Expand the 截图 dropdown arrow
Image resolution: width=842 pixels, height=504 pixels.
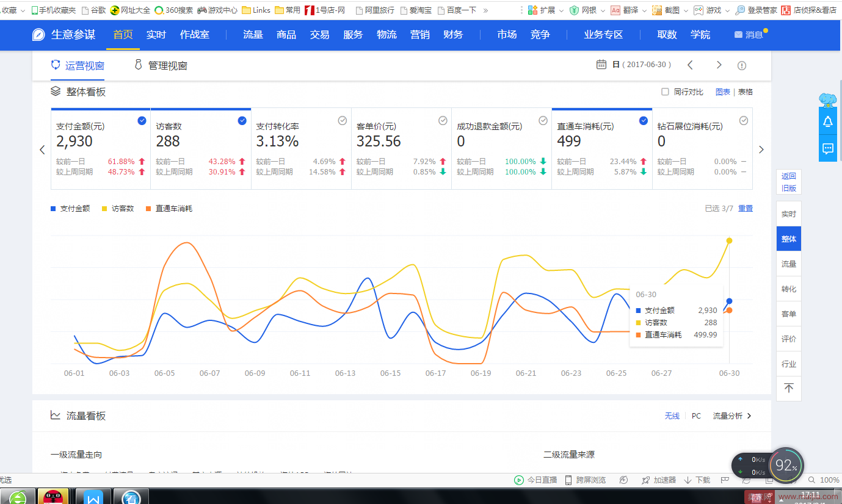[685, 10]
